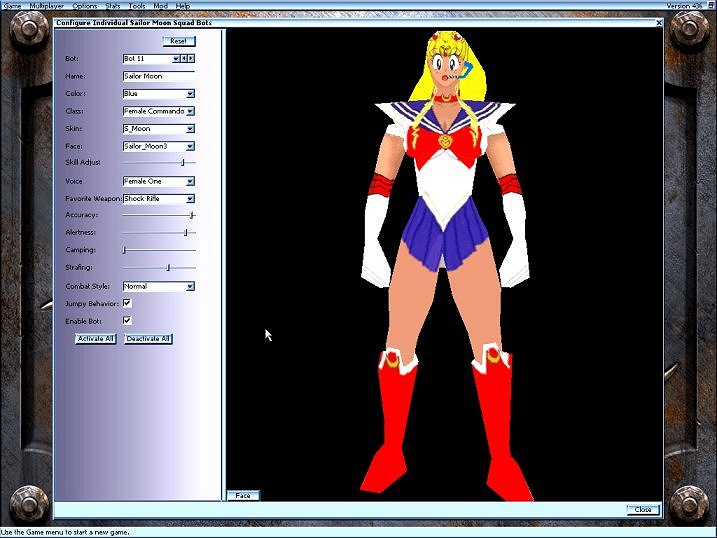Open the Stats menu
The image size is (717, 538).
(112, 6)
